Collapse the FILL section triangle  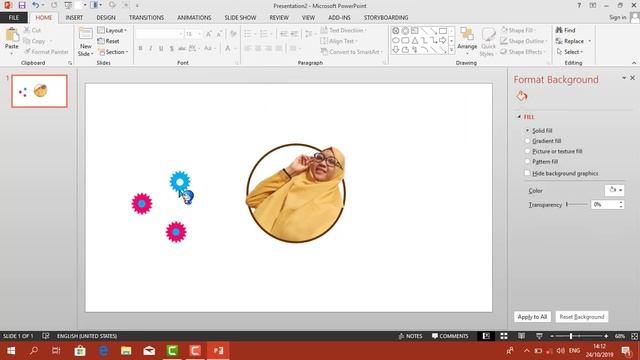[x=519, y=117]
